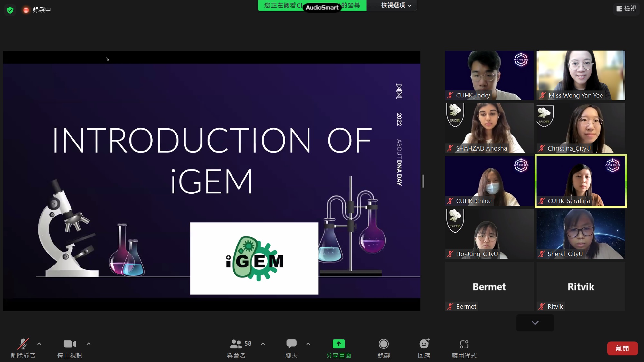Click the red leave meeting button
This screenshot has width=644, height=362.
pos(622,348)
